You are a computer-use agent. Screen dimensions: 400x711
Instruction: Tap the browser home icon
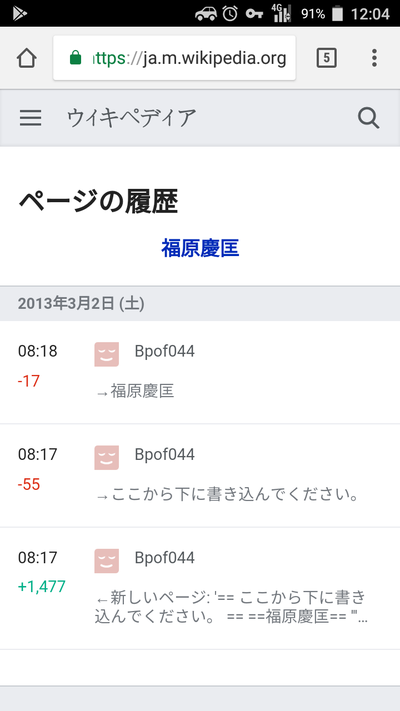[26, 58]
